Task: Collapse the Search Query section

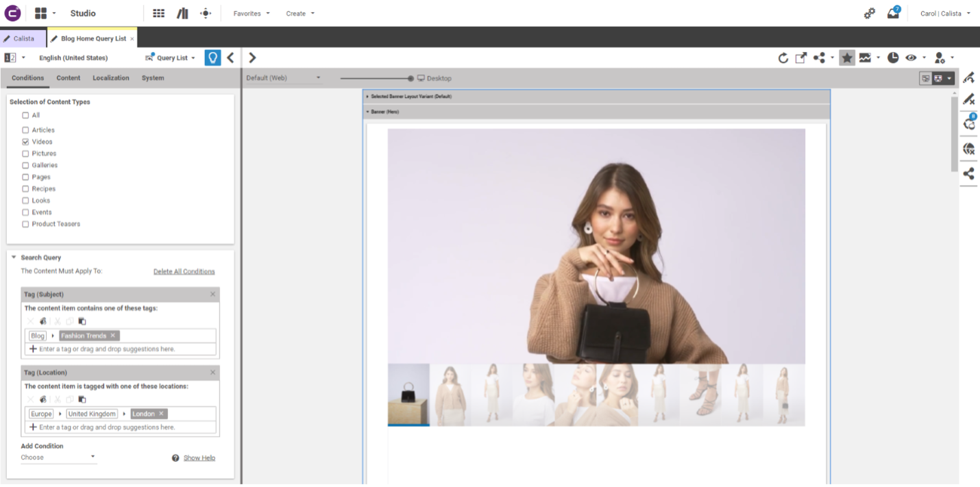Action: [14, 258]
